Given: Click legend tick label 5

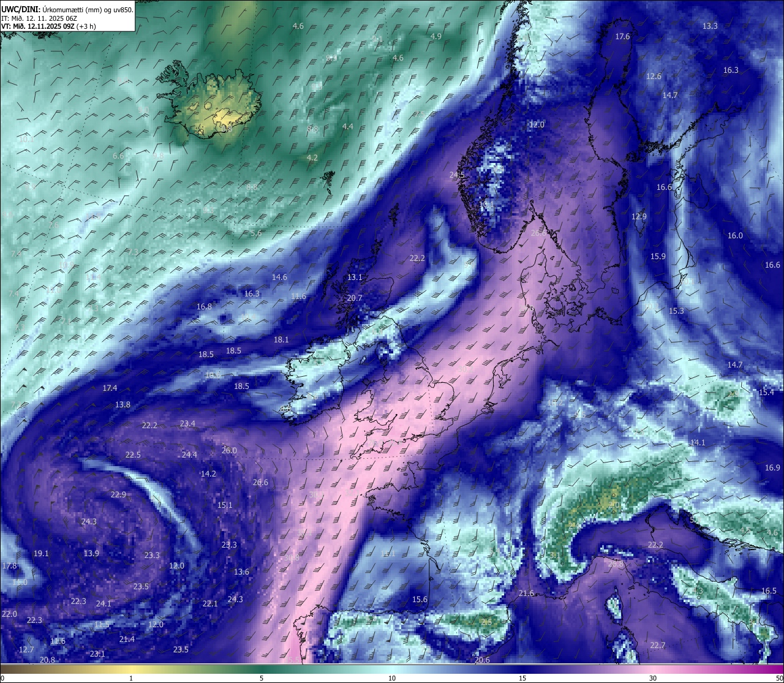Looking at the screenshot, I should (x=262, y=678).
